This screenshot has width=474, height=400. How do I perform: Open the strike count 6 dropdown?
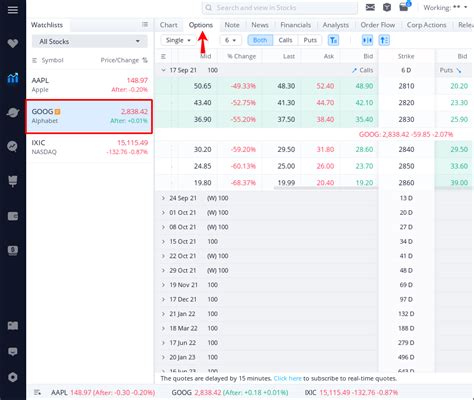230,40
